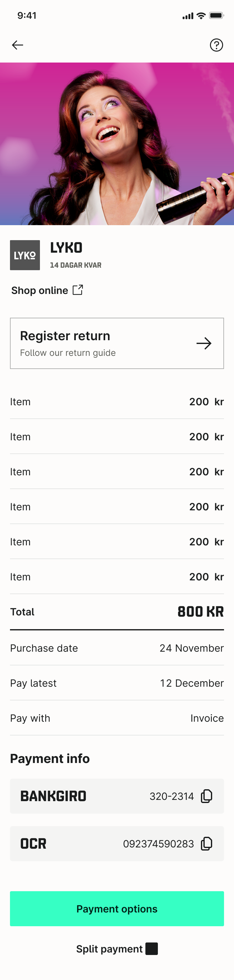
Task: Tap the LYKO hero banner image
Action: pos(117,144)
